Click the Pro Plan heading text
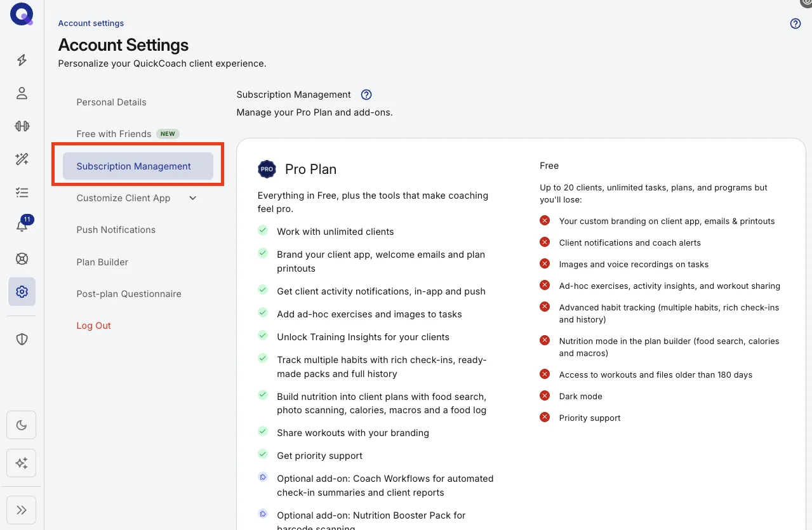Viewport: 812px width, 530px height. (x=310, y=169)
